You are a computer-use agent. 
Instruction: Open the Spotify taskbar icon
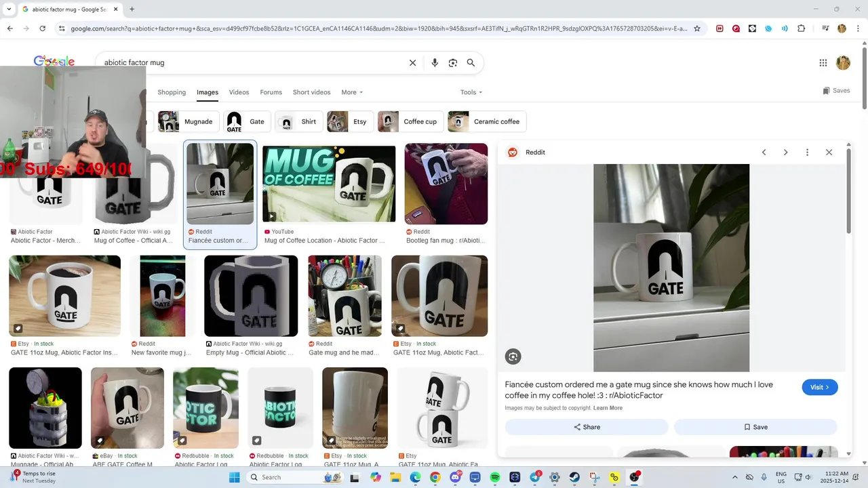click(495, 477)
